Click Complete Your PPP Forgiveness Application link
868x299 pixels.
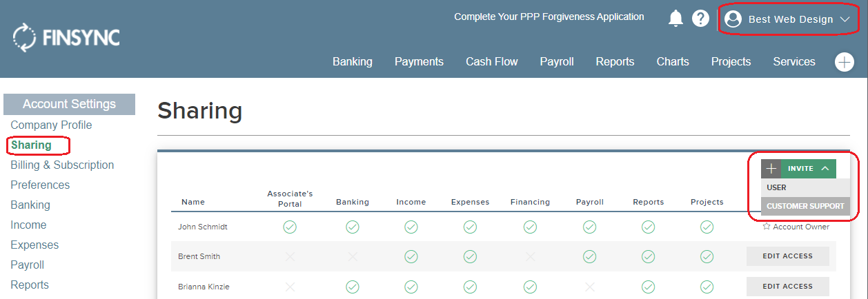(x=549, y=17)
